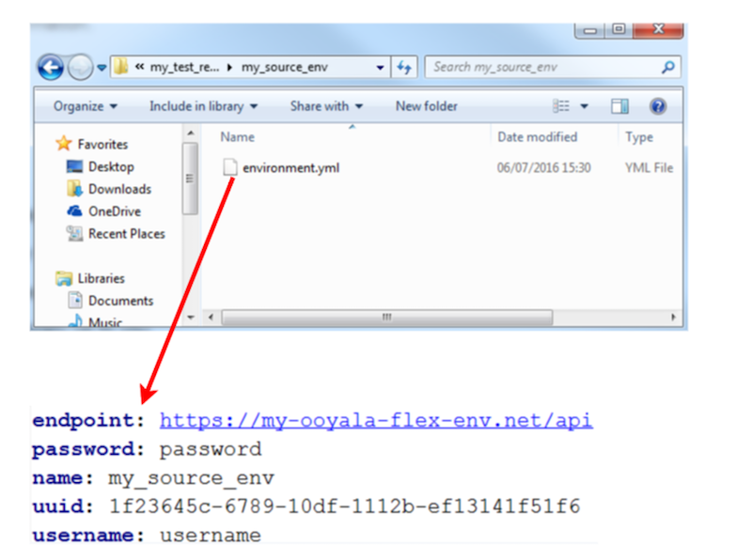Image resolution: width=752 pixels, height=560 pixels.
Task: Create a New folder
Action: coord(426,105)
